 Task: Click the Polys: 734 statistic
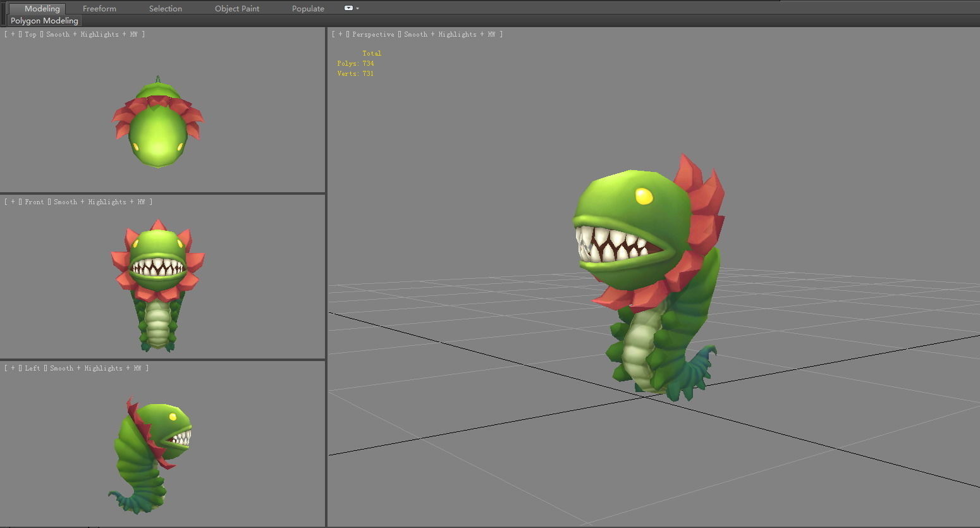coord(355,63)
